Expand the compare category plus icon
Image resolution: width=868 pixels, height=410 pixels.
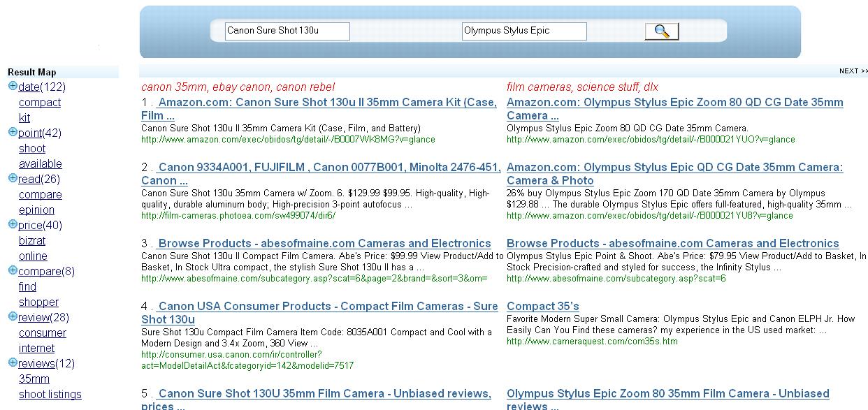[x=13, y=271]
